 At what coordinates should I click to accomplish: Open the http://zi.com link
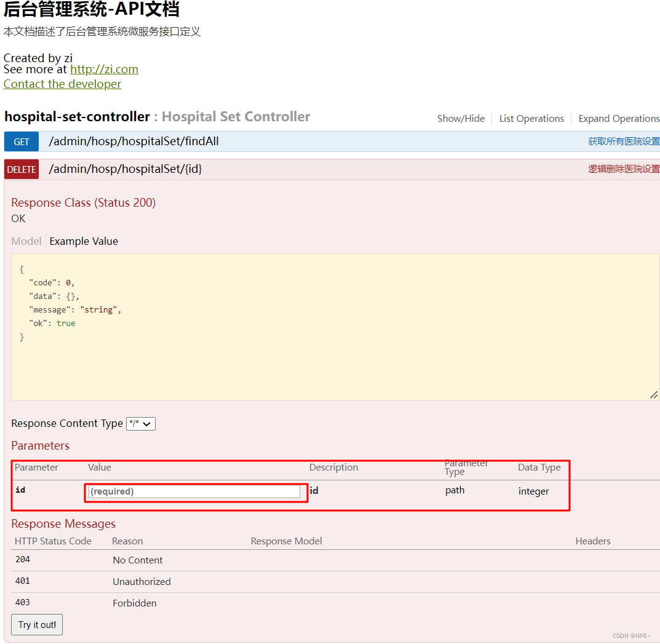click(x=104, y=69)
